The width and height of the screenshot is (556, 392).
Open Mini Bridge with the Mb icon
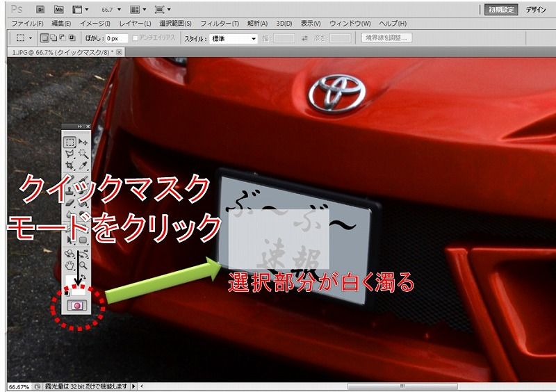pos(59,10)
